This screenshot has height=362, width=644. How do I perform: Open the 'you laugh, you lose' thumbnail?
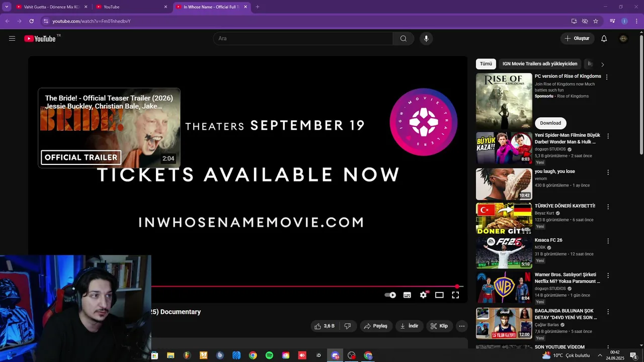point(504,184)
